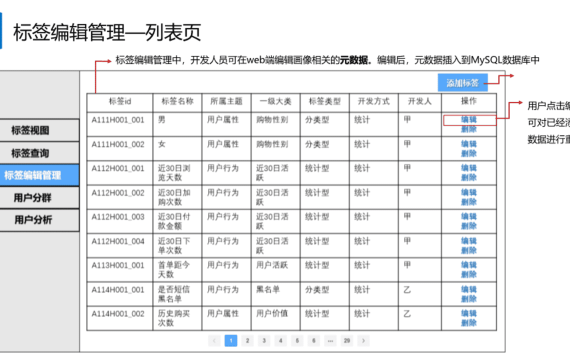Click 编辑 for row A114H001_001

pos(469,289)
